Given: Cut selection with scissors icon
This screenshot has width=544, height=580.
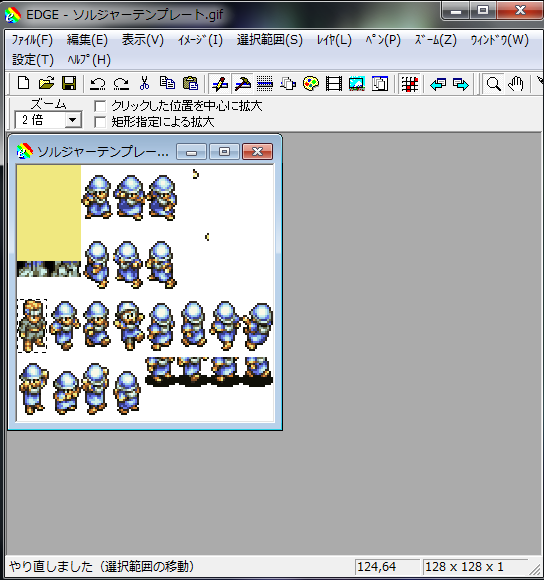Looking at the screenshot, I should tap(144, 83).
